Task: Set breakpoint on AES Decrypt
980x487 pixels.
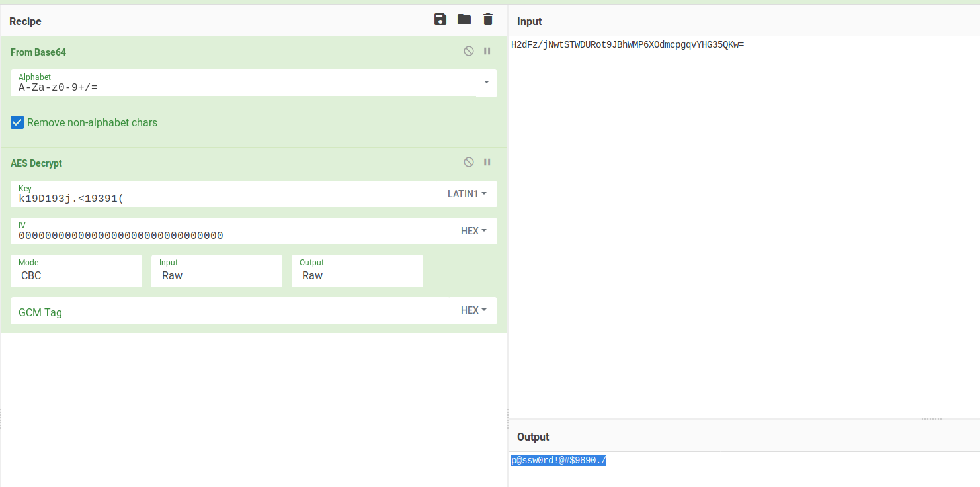Action: tap(487, 162)
